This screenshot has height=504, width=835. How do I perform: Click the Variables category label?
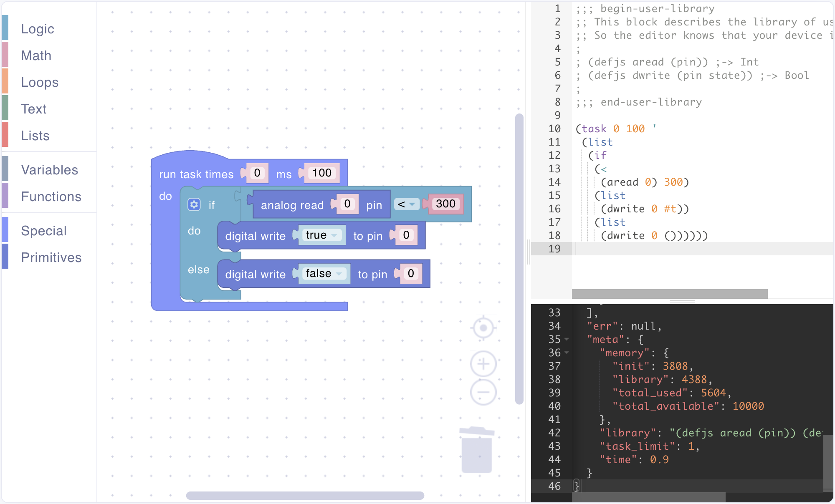(50, 170)
